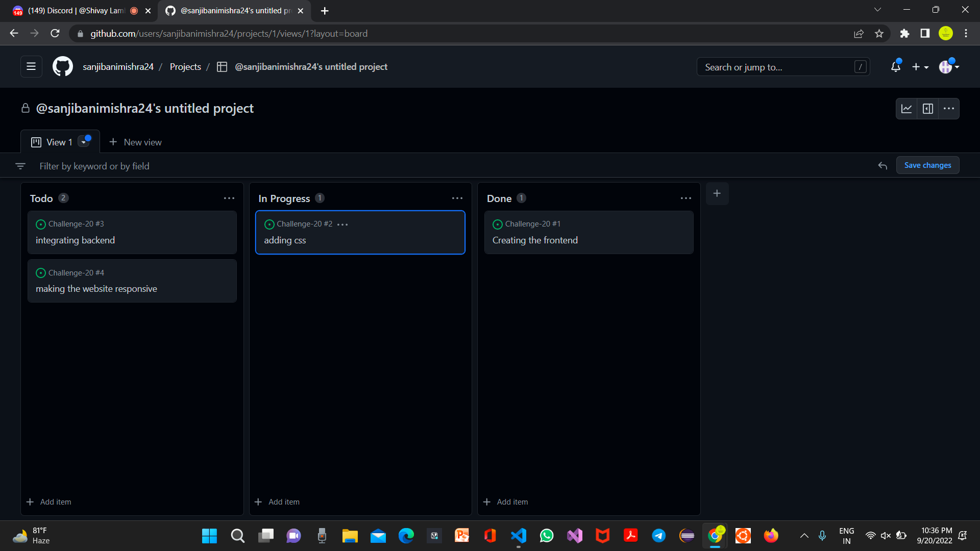980x551 pixels.
Task: Expand the View 1 options dropdown
Action: 84,142
